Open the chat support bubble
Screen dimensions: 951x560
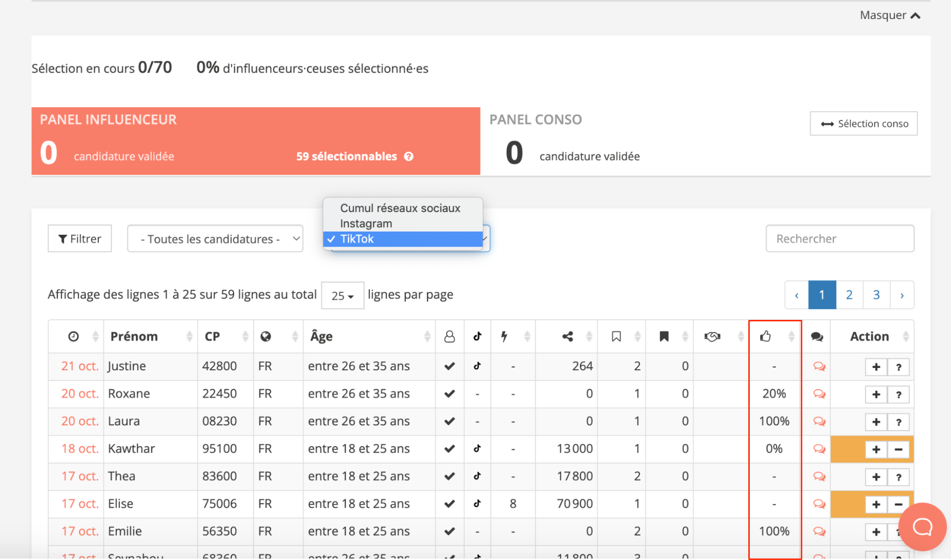[x=922, y=527]
